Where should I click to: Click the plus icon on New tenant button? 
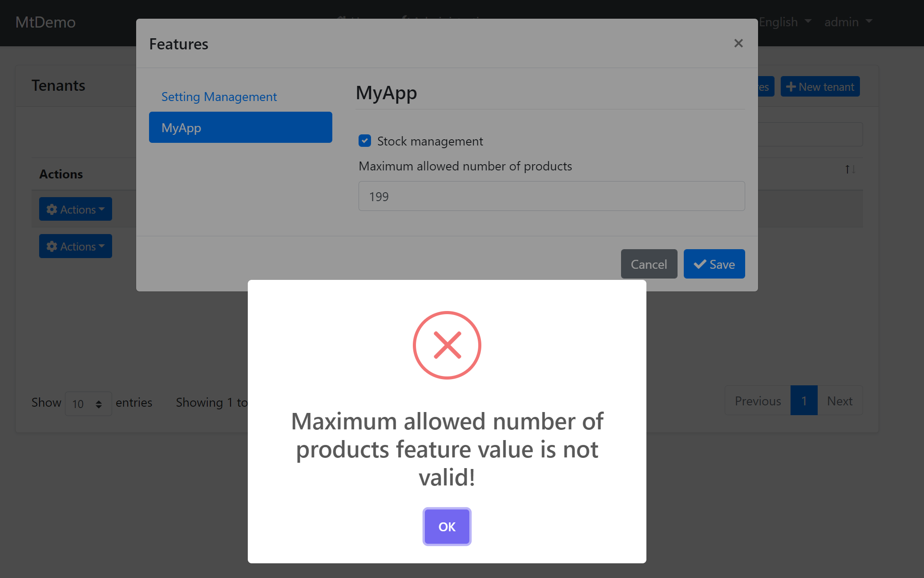(791, 86)
